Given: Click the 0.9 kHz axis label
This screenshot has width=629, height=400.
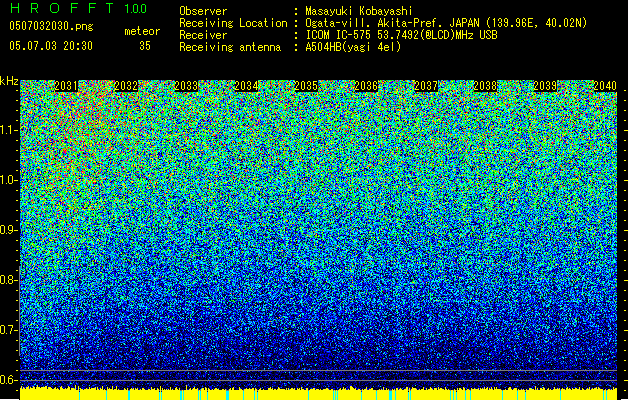Looking at the screenshot, I should [8, 230].
